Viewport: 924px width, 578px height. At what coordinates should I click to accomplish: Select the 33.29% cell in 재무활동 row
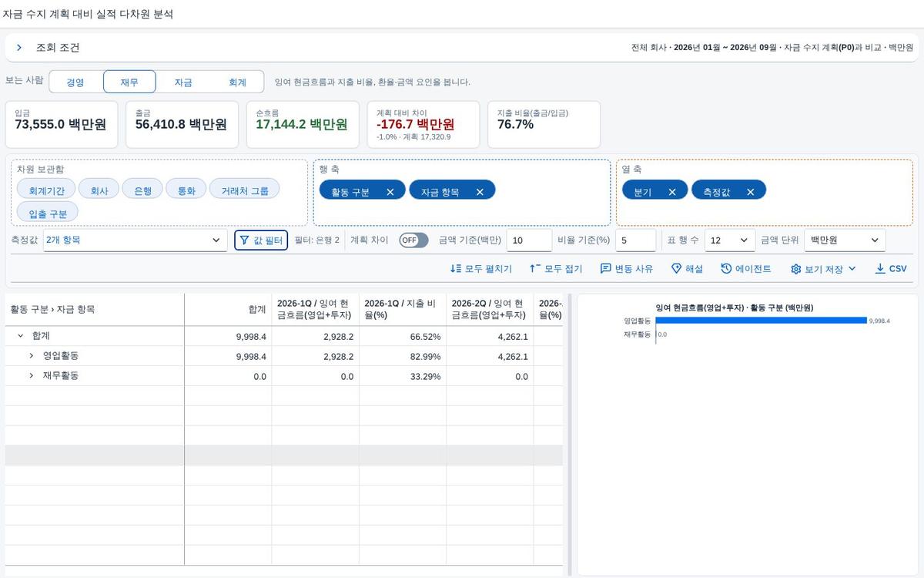click(403, 376)
